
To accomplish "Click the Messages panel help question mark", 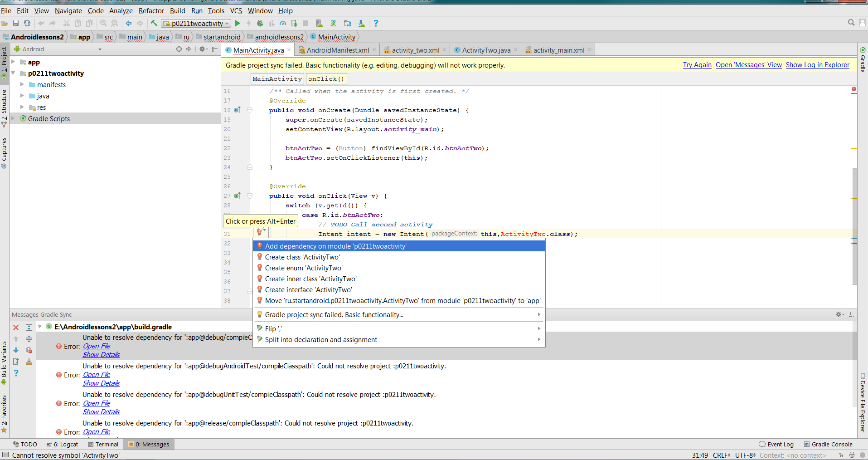I will click(x=16, y=373).
